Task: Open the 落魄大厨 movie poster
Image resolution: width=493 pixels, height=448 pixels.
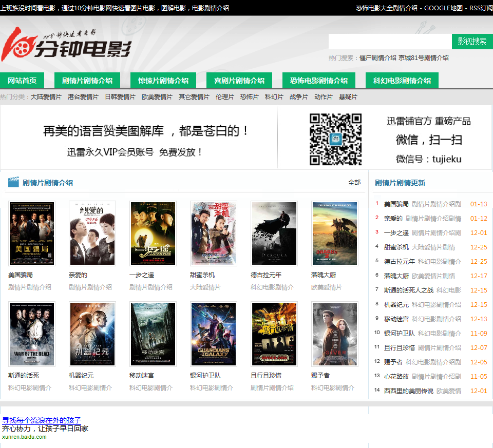Action: coord(335,233)
